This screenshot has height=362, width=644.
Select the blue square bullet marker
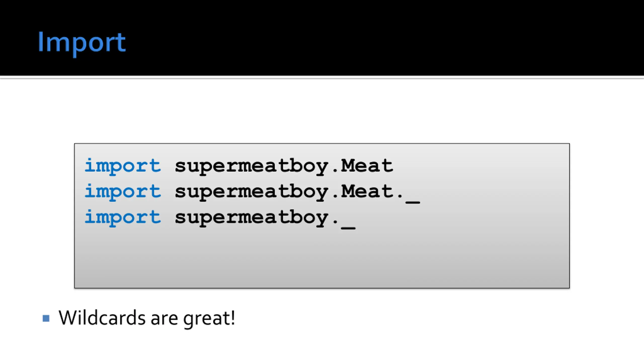coord(46,318)
